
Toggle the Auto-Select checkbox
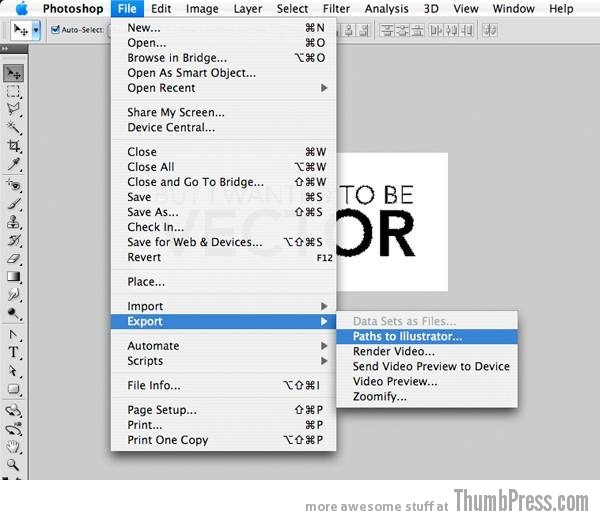(x=55, y=29)
